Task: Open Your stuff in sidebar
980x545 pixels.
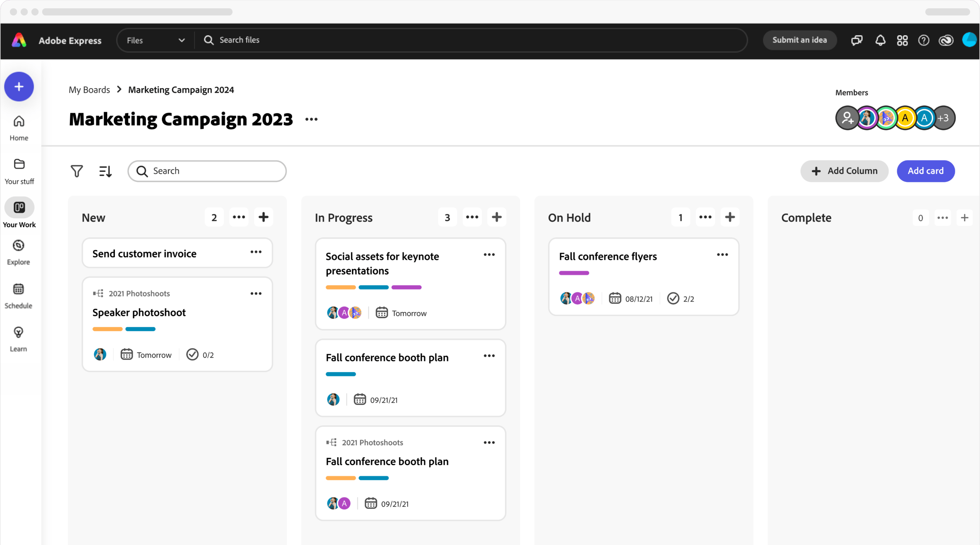Action: click(x=19, y=172)
